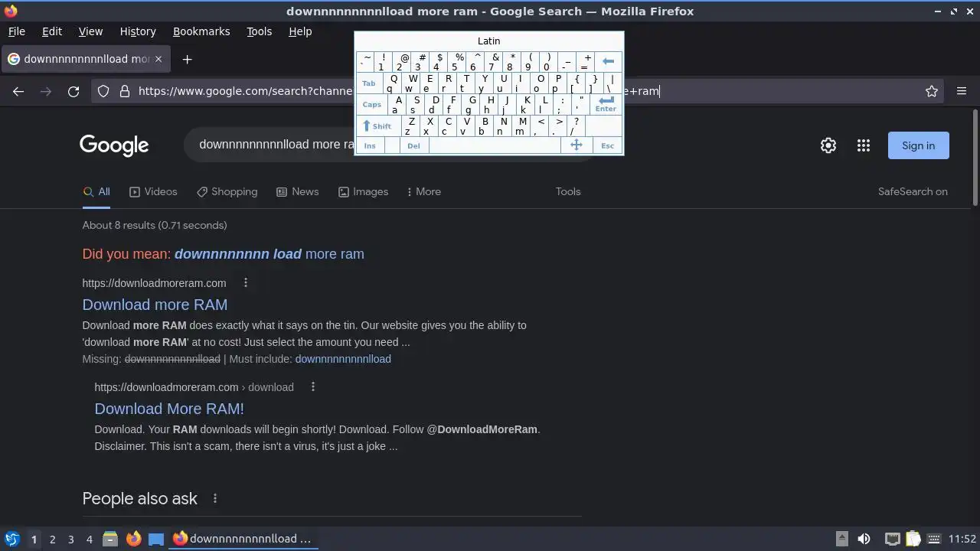Click the show desktop icon in taskbar

pos(156,539)
